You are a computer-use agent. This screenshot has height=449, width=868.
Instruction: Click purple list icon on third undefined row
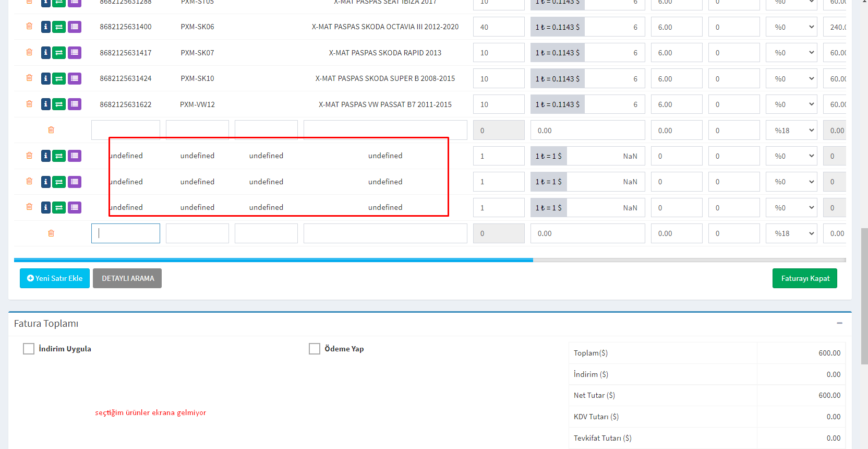[x=75, y=208]
